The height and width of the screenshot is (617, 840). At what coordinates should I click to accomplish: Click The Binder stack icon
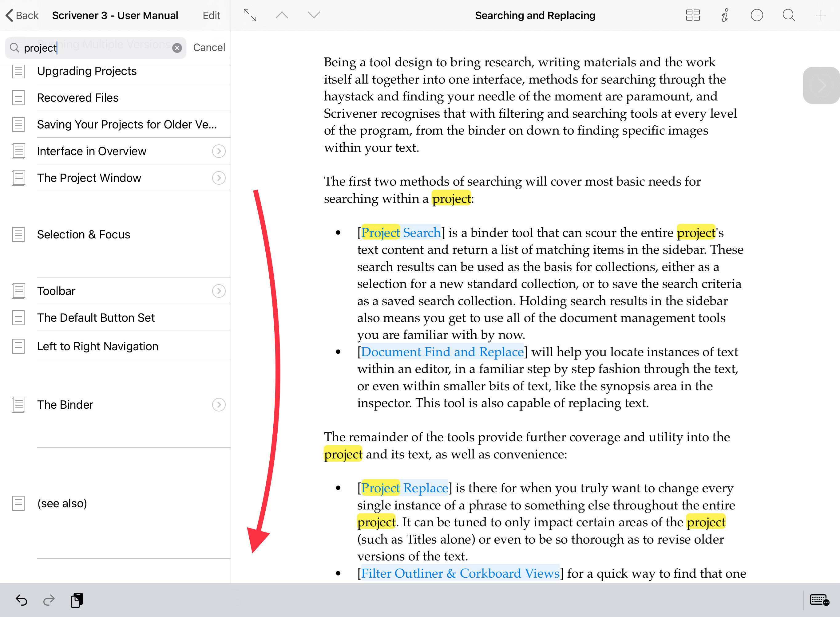tap(18, 404)
